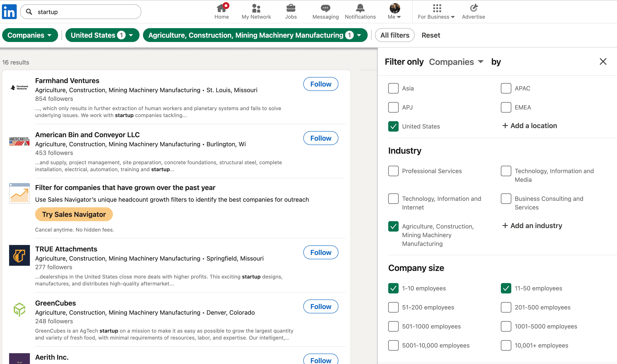The image size is (617, 364).
Task: Open the My Network icon
Action: 256,8
